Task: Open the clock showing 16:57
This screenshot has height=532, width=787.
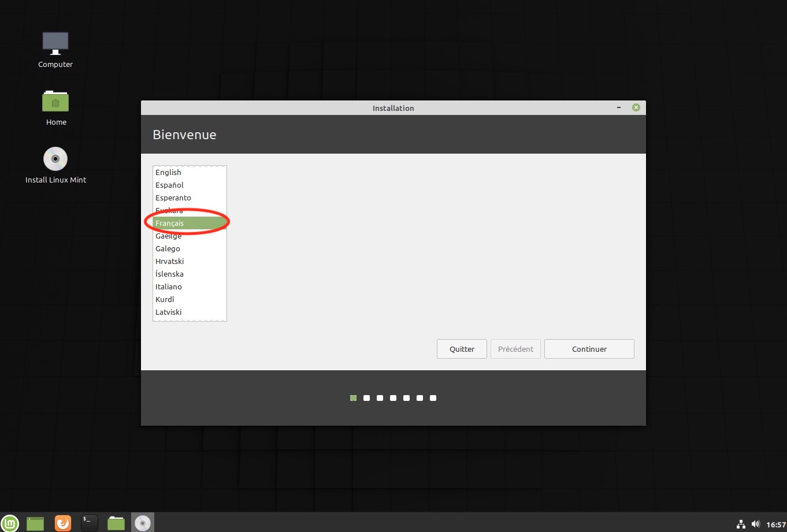Action: click(775, 524)
